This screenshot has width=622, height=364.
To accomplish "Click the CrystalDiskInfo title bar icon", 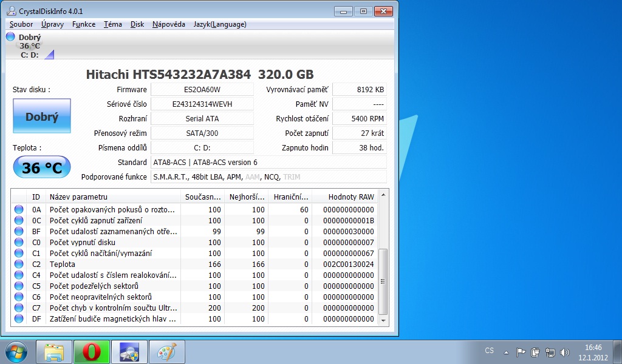I will pos(12,11).
